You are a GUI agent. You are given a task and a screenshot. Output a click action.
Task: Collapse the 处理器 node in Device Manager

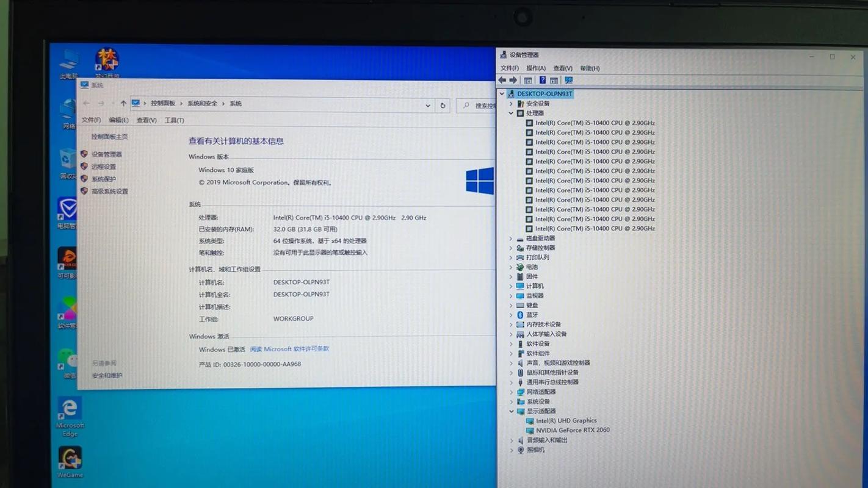512,113
